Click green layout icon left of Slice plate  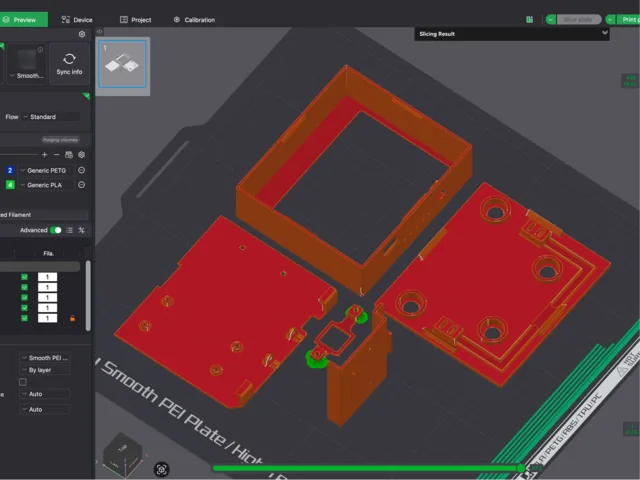tap(529, 20)
